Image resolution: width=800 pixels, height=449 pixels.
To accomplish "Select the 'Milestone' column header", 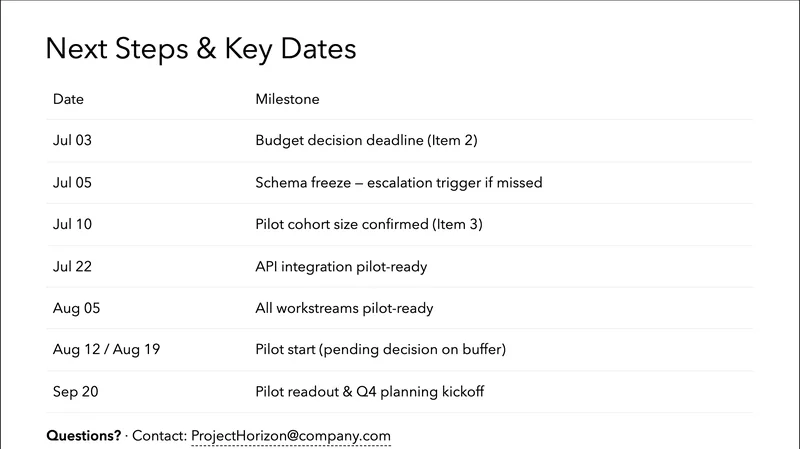I will pos(287,99).
